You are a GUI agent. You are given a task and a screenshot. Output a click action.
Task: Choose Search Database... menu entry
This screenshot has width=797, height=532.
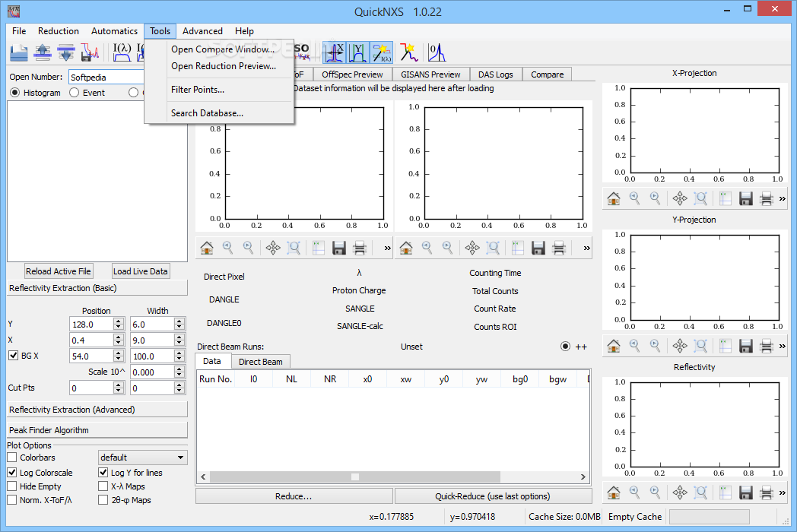tap(207, 112)
